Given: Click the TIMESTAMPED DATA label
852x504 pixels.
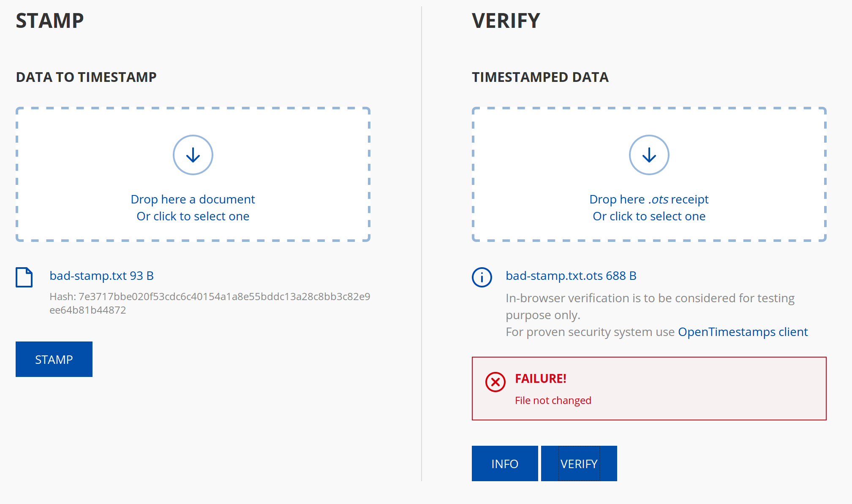Looking at the screenshot, I should pos(540,77).
